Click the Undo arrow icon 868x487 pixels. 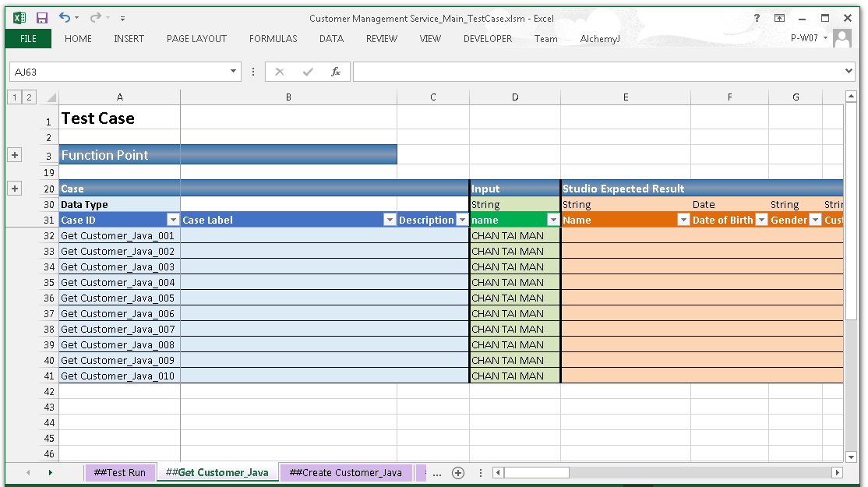click(x=65, y=17)
